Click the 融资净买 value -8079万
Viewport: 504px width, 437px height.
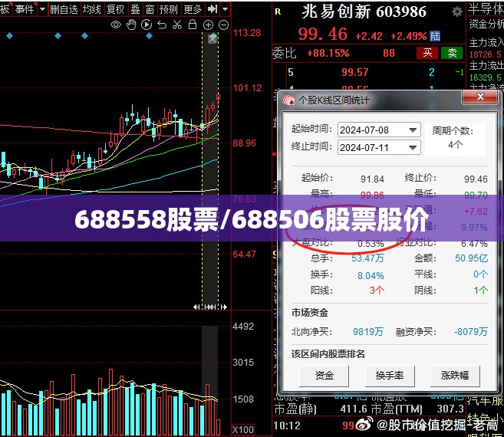pos(471,332)
